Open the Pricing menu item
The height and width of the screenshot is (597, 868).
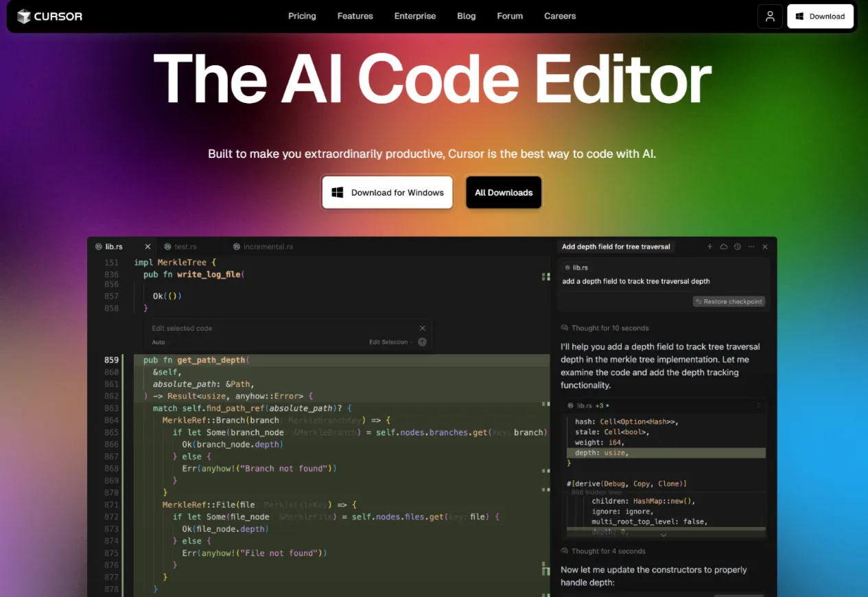tap(302, 16)
